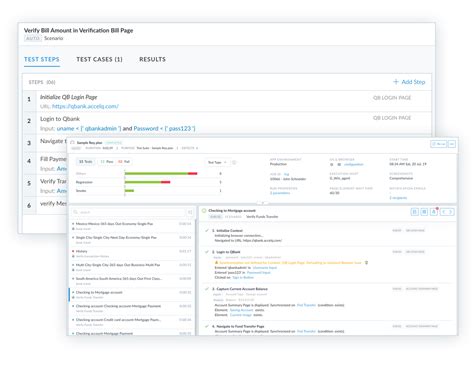Select the South America 365 days row

tap(132, 281)
